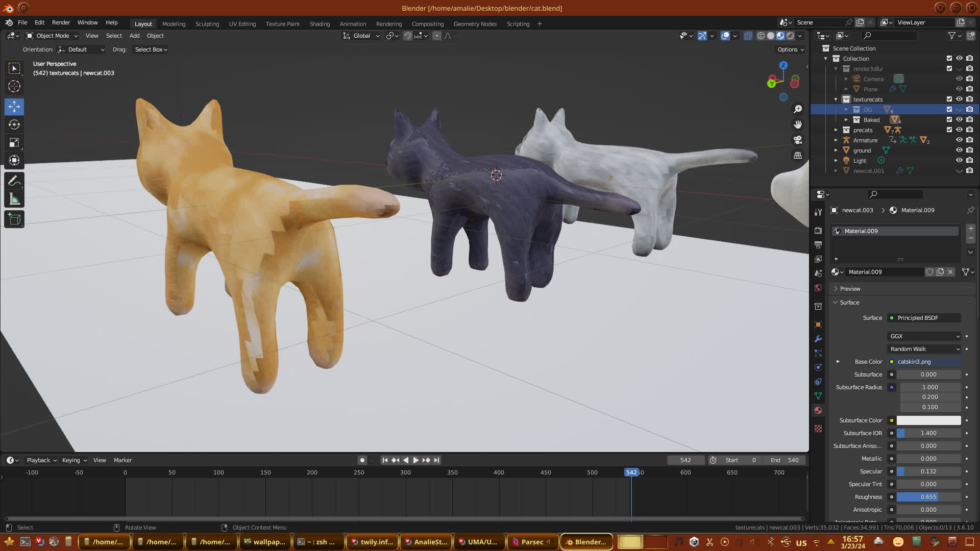
Task: Select the Measure tool
Action: click(x=14, y=199)
